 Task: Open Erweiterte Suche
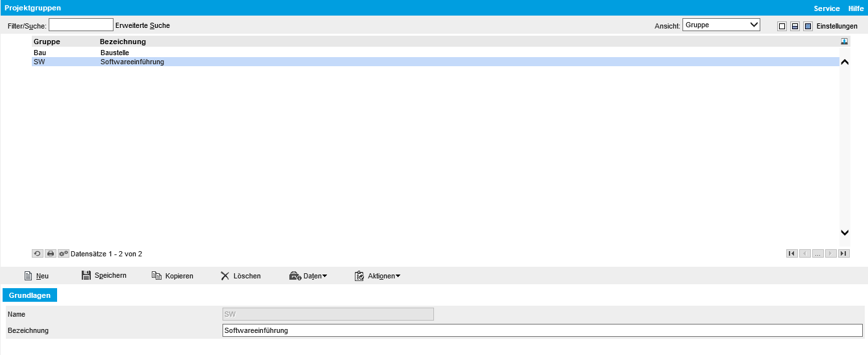142,25
